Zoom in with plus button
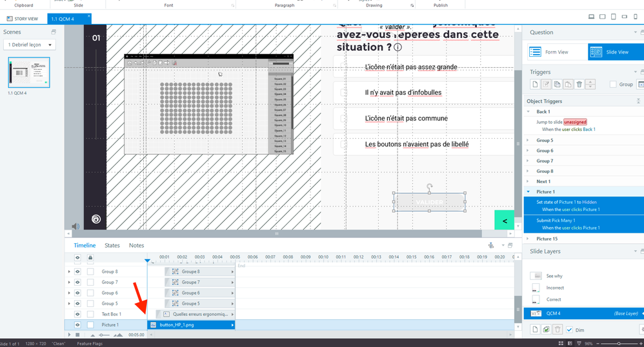644x347 pixels. tap(641, 343)
